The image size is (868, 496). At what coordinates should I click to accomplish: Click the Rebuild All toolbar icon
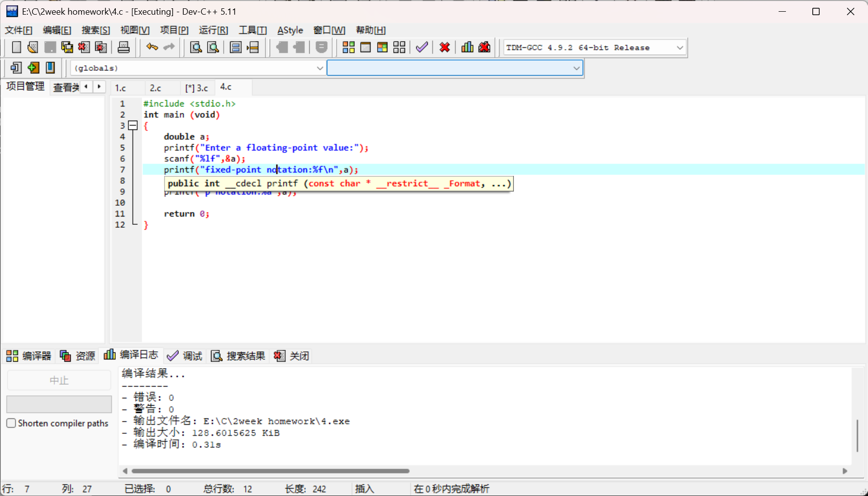400,47
